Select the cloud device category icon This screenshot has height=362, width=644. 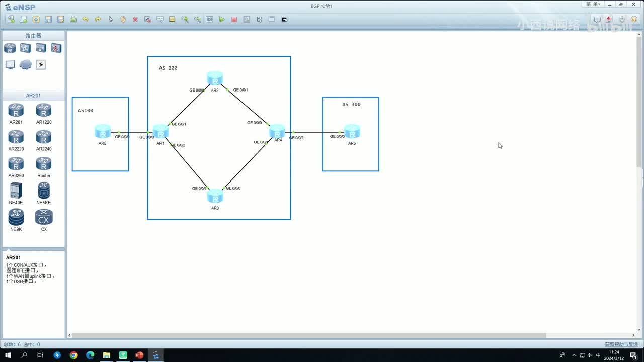coord(26,65)
